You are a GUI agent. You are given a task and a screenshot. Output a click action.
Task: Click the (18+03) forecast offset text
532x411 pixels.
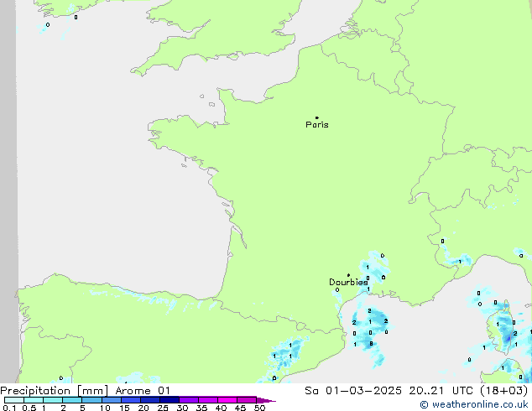(x=504, y=391)
